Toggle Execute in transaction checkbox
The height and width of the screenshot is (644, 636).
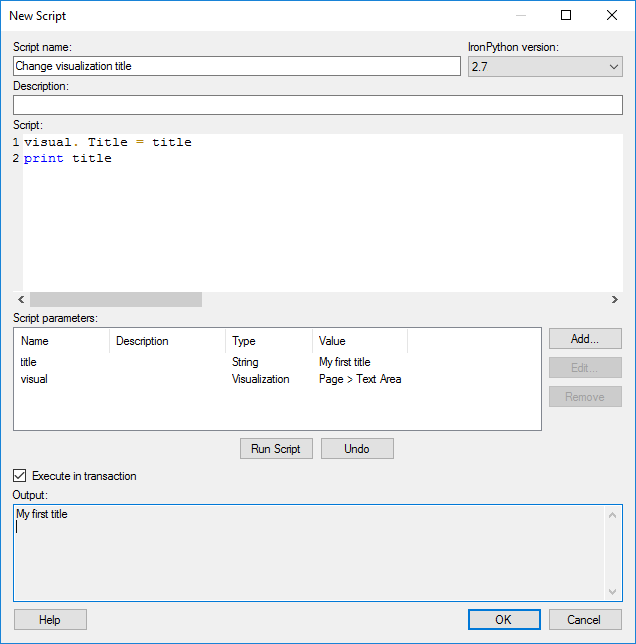click(x=20, y=476)
